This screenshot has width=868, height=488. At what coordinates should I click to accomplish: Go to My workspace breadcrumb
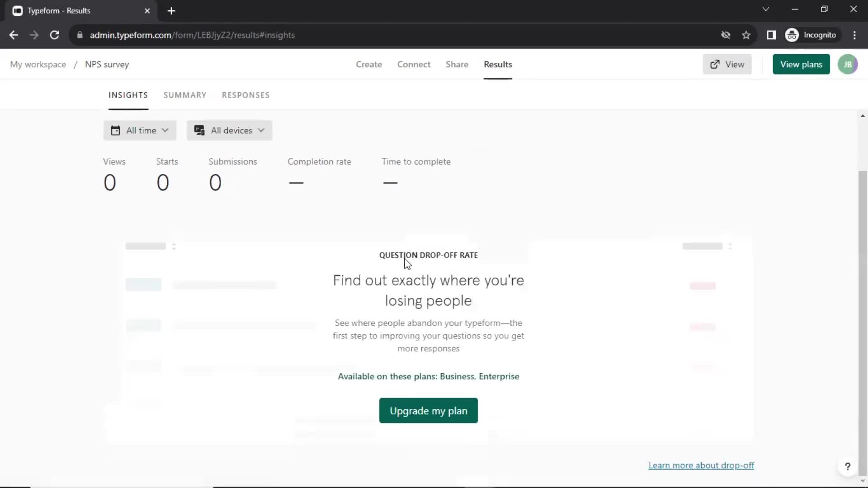click(38, 64)
